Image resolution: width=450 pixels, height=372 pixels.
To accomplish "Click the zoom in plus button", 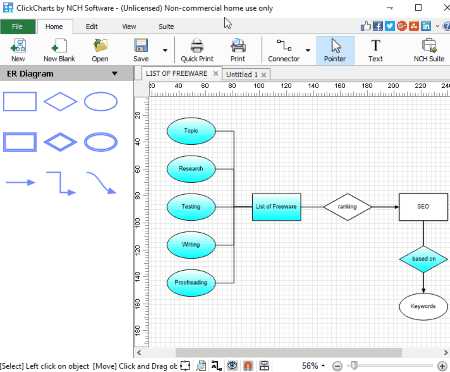I will tap(442, 366).
